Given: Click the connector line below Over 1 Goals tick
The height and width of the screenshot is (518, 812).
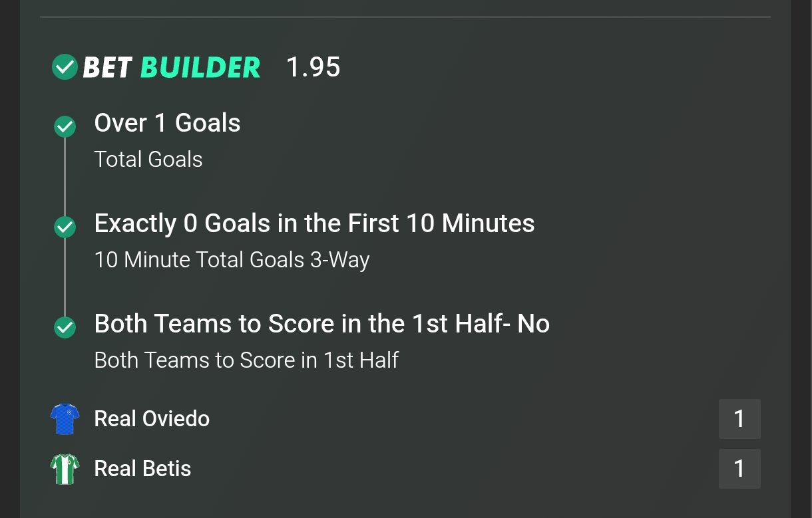Looking at the screenshot, I should (65, 176).
